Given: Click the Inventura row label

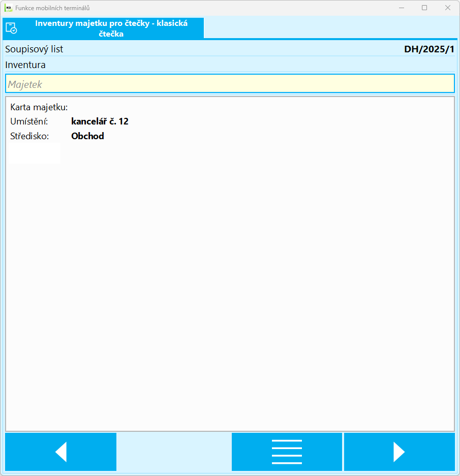Looking at the screenshot, I should (x=25, y=65).
